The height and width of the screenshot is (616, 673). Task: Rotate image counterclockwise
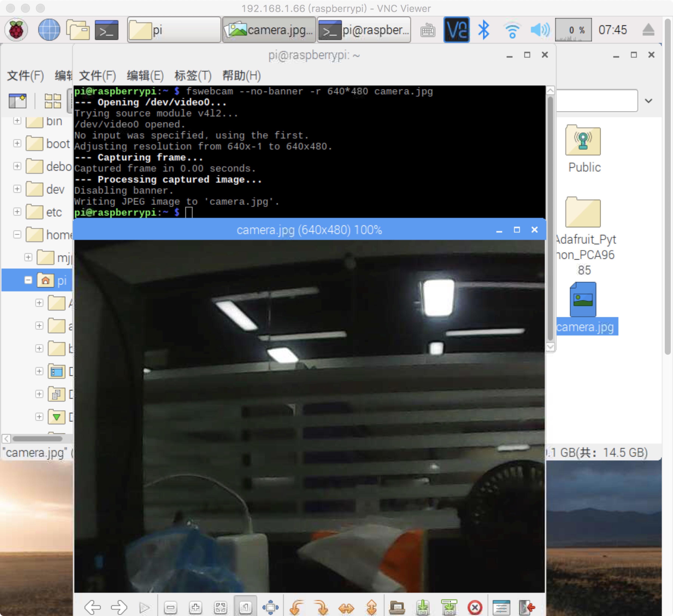pos(296,607)
